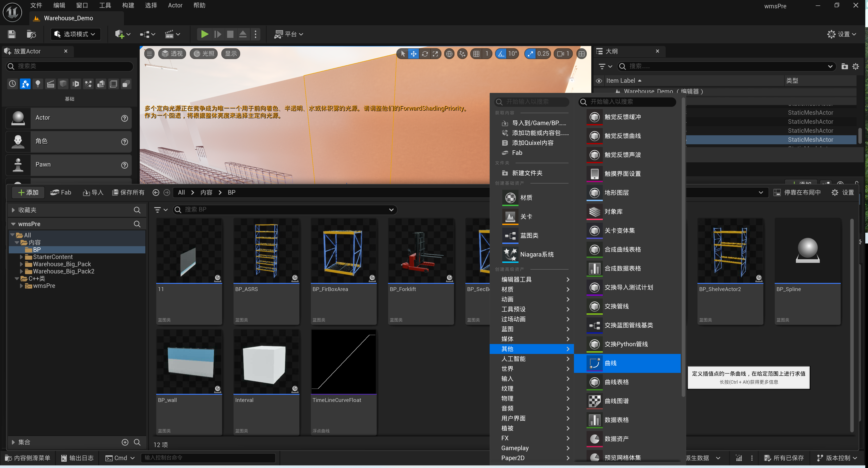Open the viewport hamburger options menu
This screenshot has height=468, width=868.
pos(149,54)
